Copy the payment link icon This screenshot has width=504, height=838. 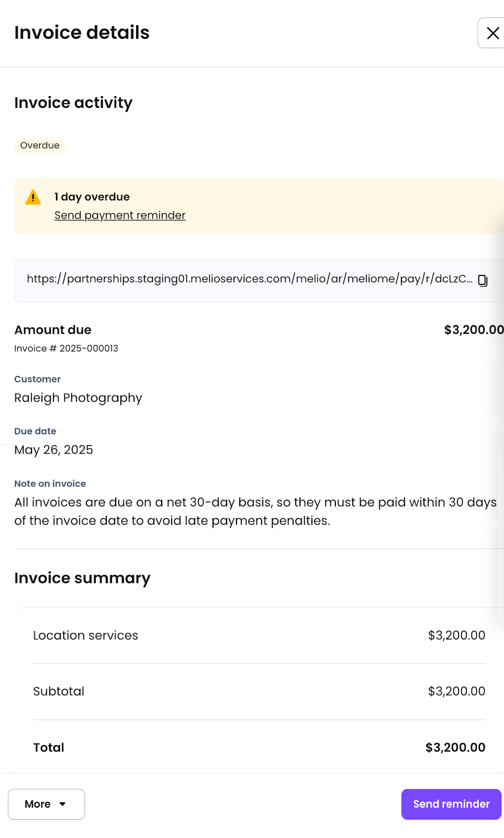tap(483, 281)
